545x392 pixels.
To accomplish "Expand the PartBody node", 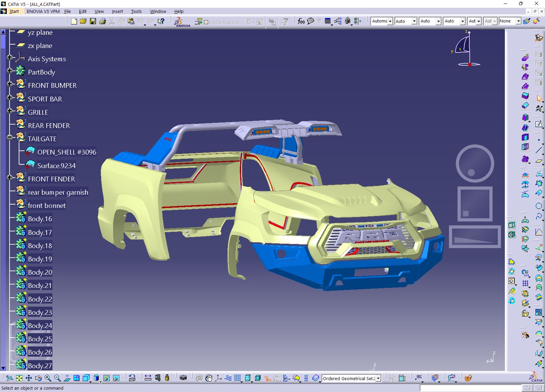I will 10,71.
